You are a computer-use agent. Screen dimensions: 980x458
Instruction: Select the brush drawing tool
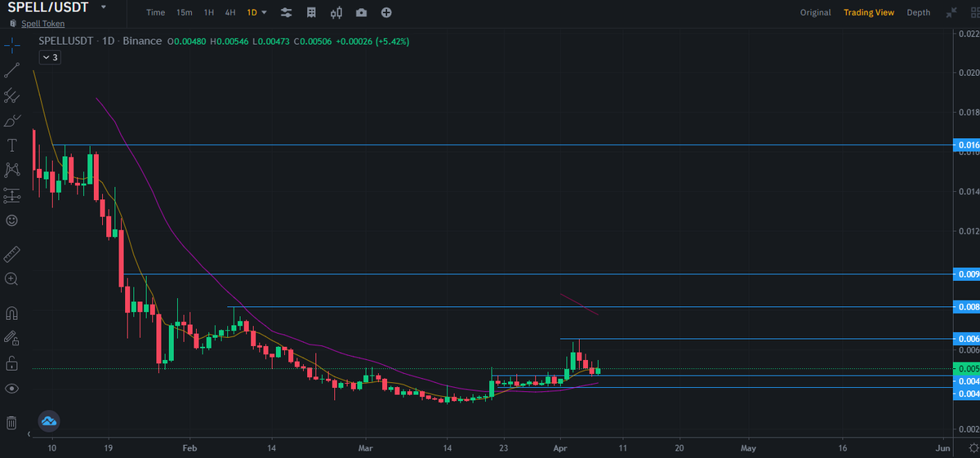click(11, 121)
